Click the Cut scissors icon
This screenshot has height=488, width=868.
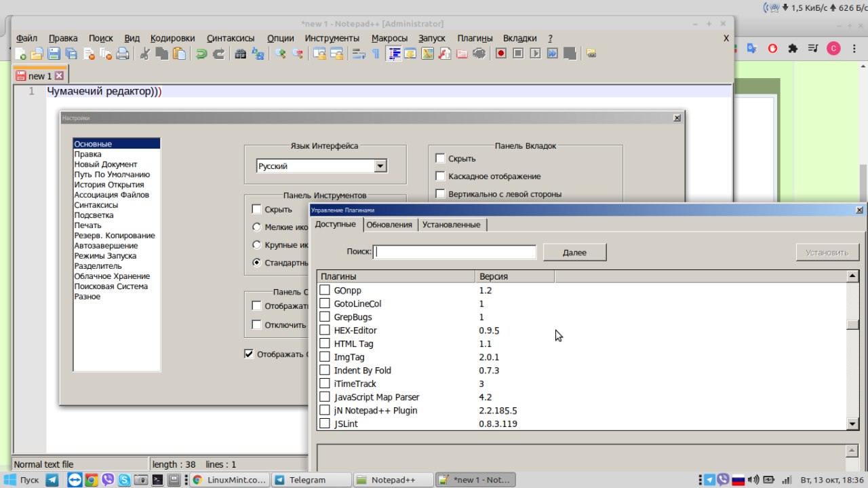coord(144,54)
